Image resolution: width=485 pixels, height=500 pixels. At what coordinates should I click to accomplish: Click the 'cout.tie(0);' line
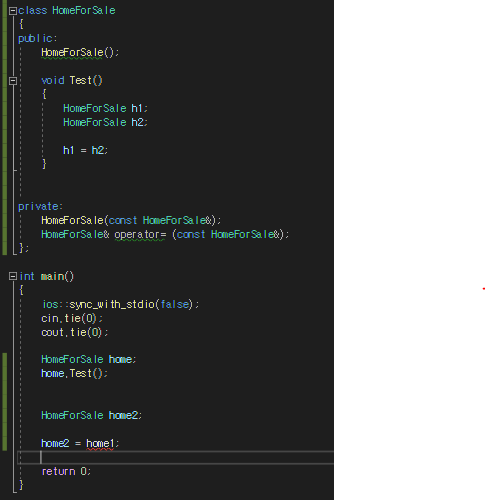(x=75, y=332)
